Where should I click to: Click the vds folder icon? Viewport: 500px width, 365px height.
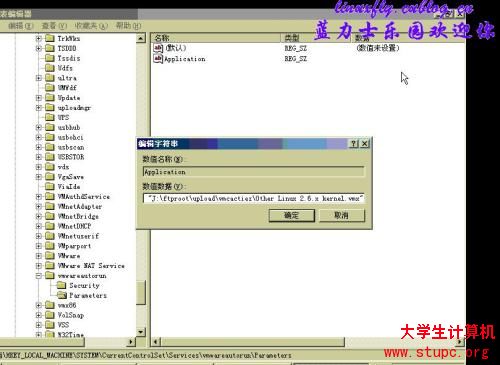50,166
